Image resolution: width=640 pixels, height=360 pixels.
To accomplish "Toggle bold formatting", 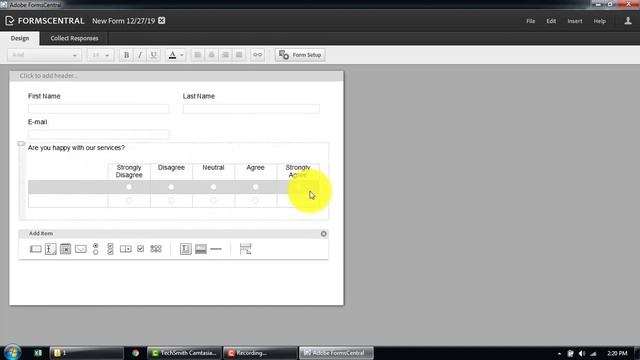I will 127,55.
